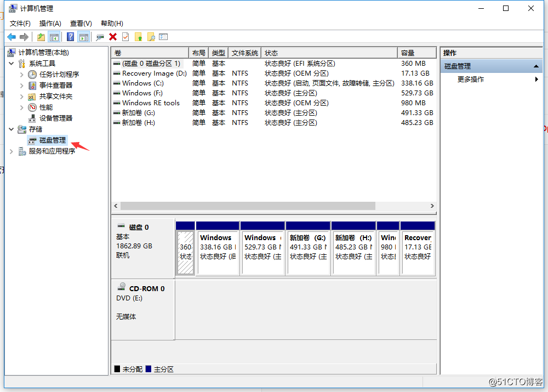Screen dimensions: 548x392
Task: Sort by the 类型 column header
Action: pos(219,53)
